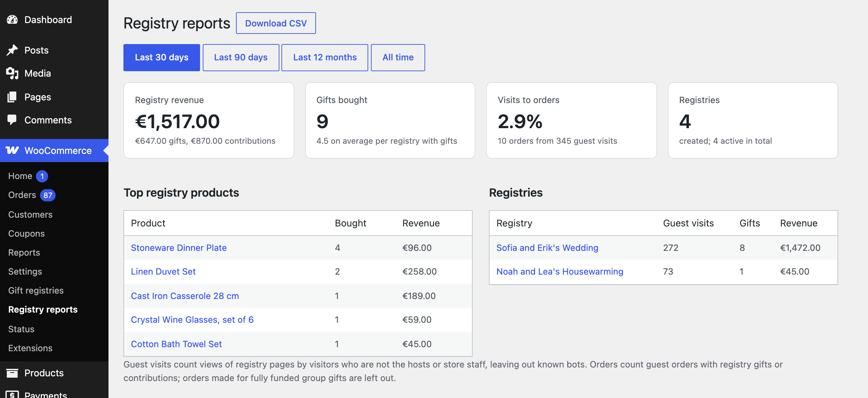Click the WooCommerce logo icon
868x398 pixels.
coord(13,151)
